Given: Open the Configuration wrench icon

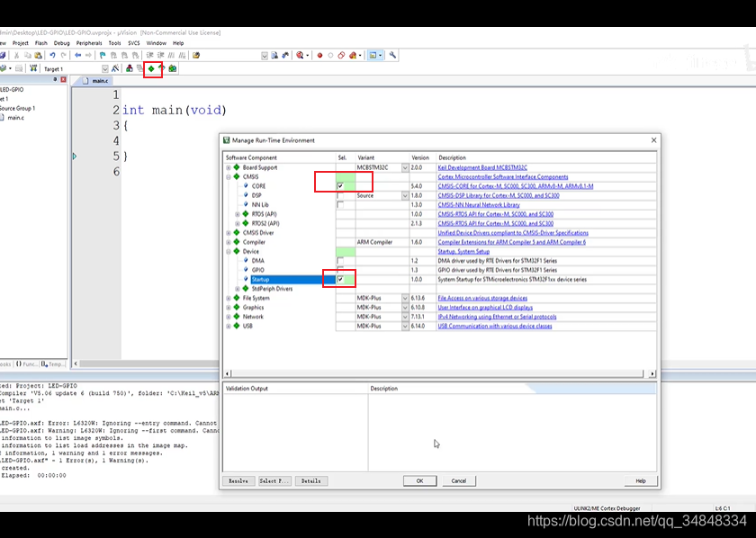Looking at the screenshot, I should pos(393,56).
